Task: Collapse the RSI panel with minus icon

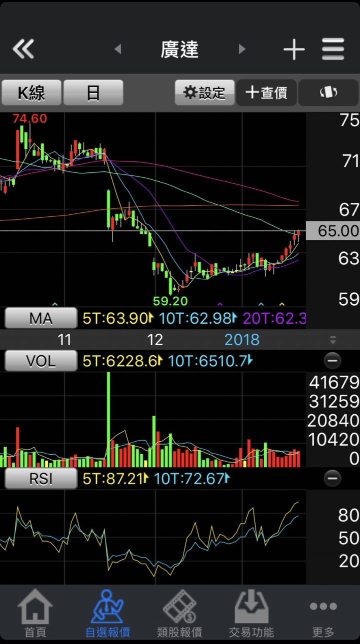Action: coord(332,479)
